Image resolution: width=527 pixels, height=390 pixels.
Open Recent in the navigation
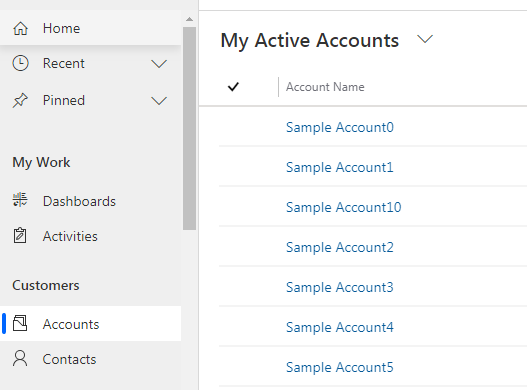(x=90, y=63)
